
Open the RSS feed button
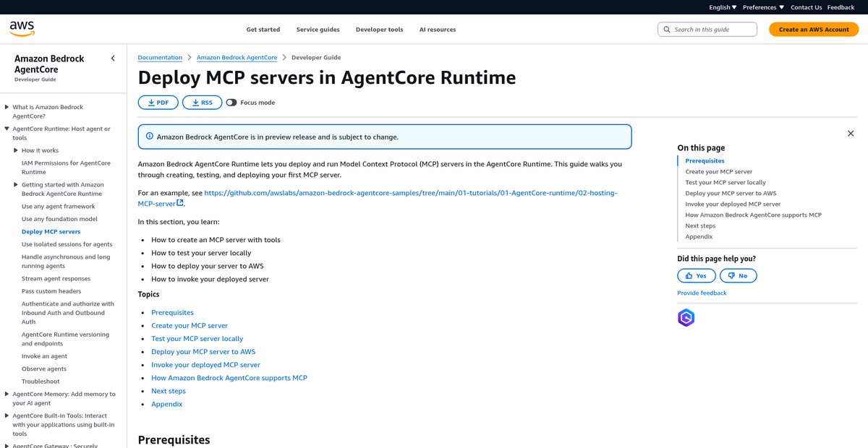(x=202, y=103)
